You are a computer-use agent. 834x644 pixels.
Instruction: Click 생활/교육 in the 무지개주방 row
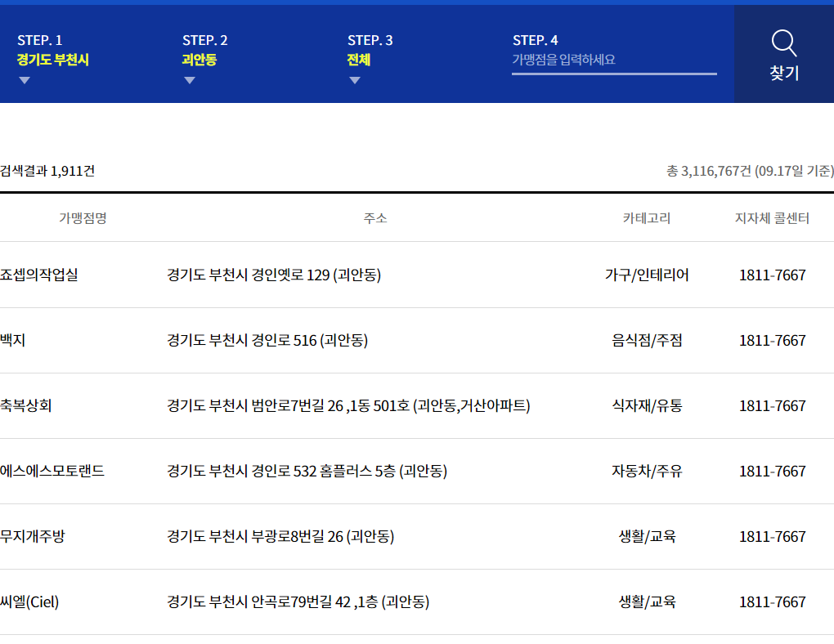pyautogui.click(x=647, y=537)
